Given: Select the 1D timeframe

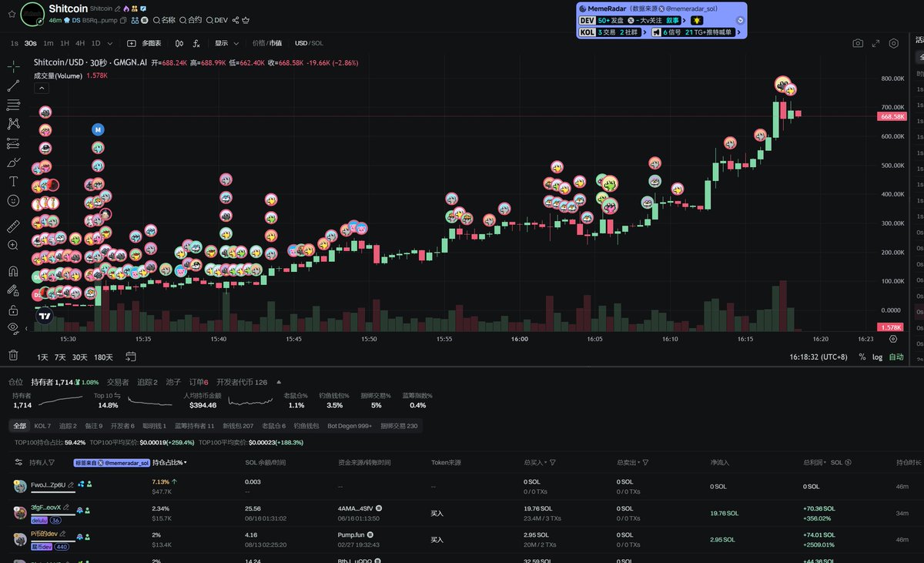Looking at the screenshot, I should [95, 43].
